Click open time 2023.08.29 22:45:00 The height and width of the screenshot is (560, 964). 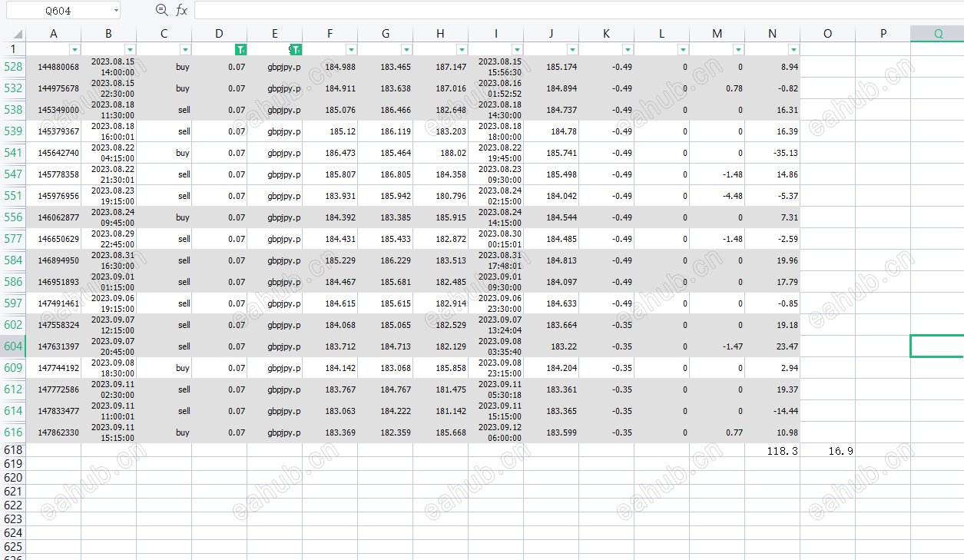point(113,239)
